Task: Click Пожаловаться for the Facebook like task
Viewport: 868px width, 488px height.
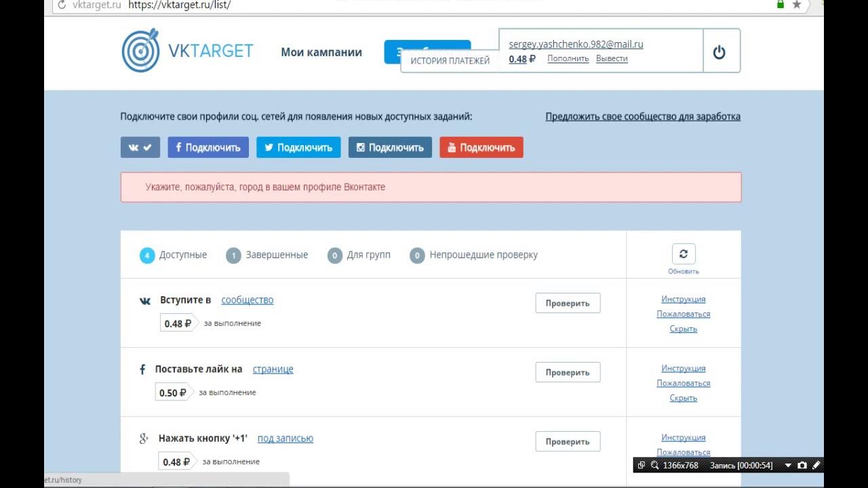Action: 684,383
